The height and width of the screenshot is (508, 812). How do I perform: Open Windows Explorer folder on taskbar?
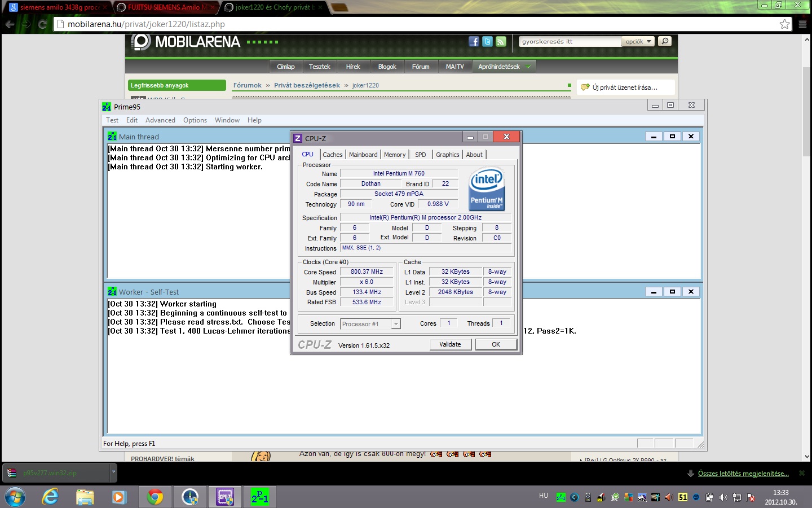(85, 497)
